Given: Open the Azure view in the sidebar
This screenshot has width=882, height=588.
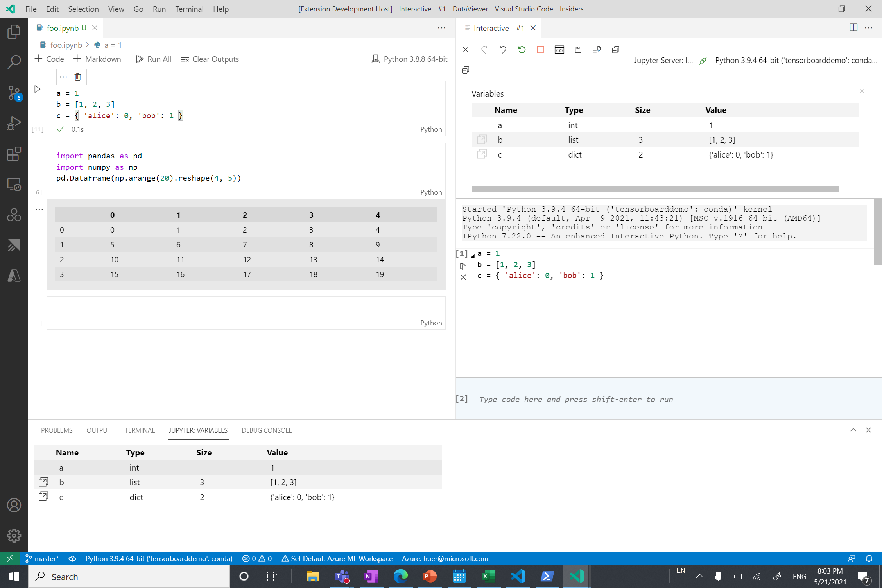Looking at the screenshot, I should click(x=14, y=275).
